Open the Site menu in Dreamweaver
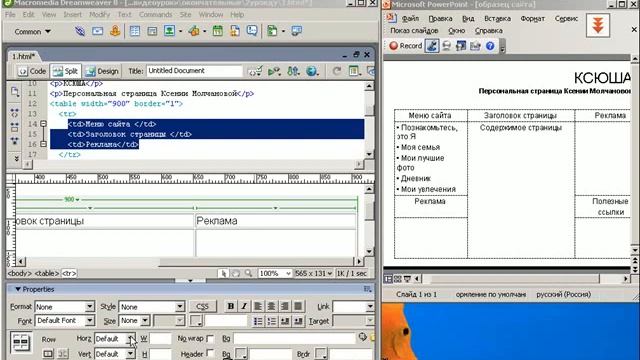640x360 pixels. [x=185, y=14]
